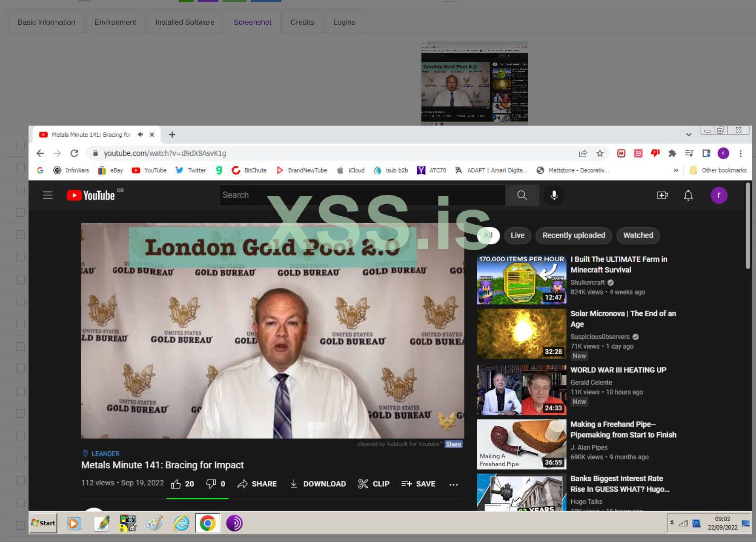The width and height of the screenshot is (756, 542).
Task: Open Paint from the taskbar
Action: (154, 523)
